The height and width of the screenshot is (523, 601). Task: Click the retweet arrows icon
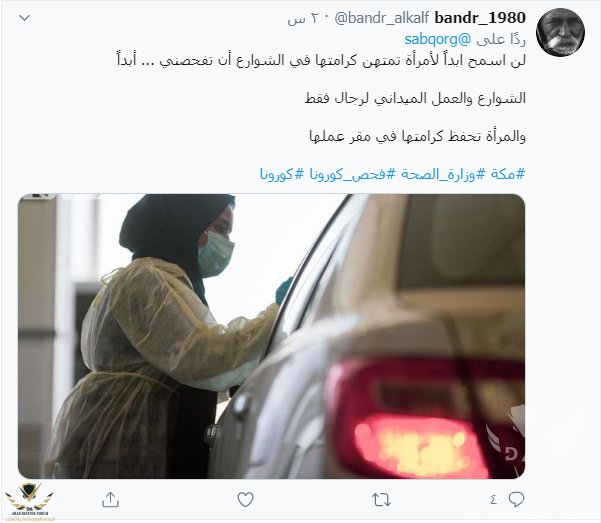(x=381, y=500)
